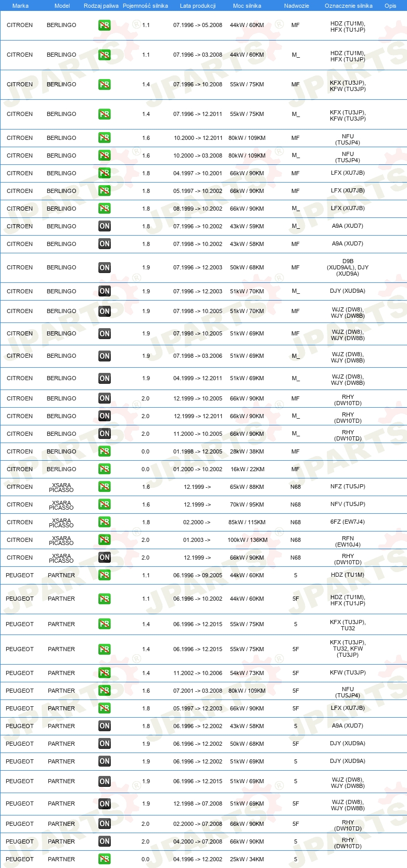The image size is (407, 868).
Task: Click the Model column header
Action: pyautogui.click(x=62, y=6)
